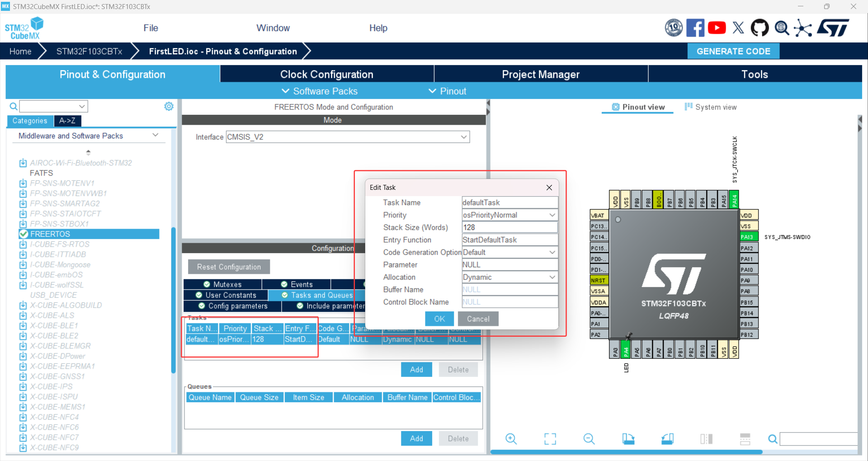Click the zoom out icon under pinout
Viewport: 868px width, 461px height.
point(589,439)
